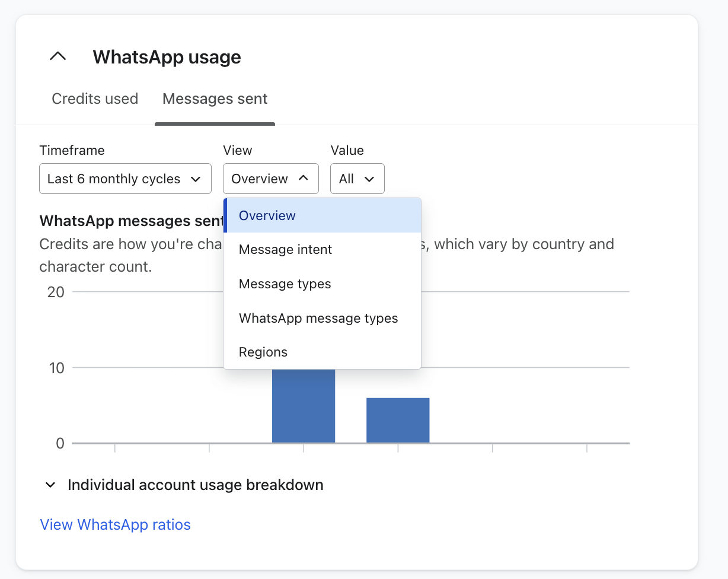Pick Message types in the View list
This screenshot has height=579, width=728.
coord(285,284)
